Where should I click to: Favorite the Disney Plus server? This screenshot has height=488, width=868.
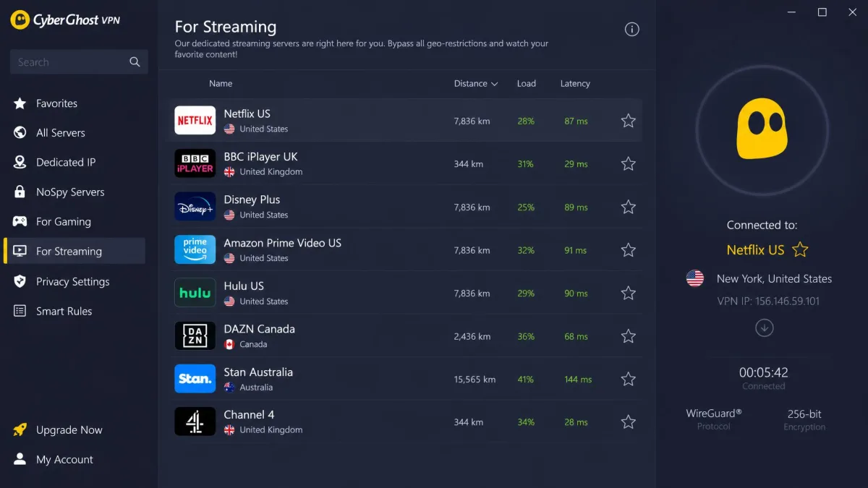pos(629,207)
